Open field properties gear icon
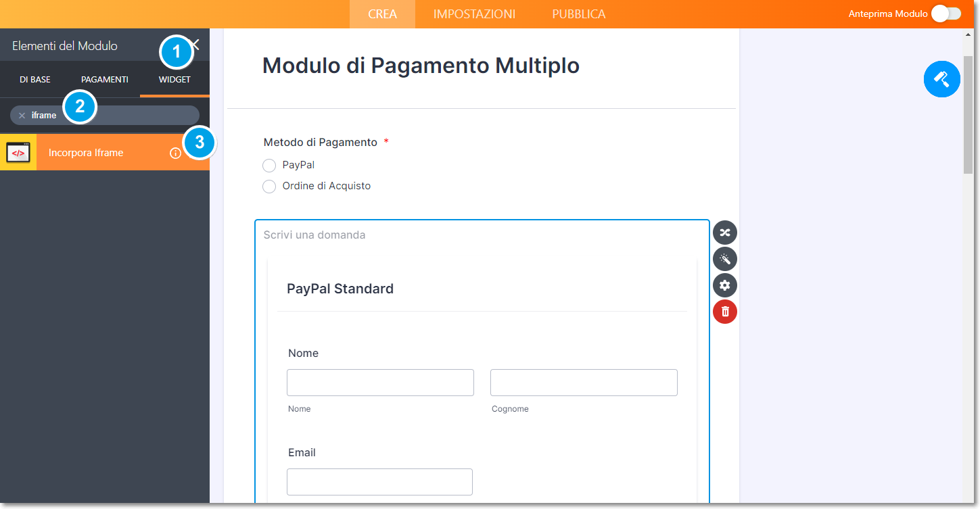Viewport: 980px width, 509px height. click(724, 285)
